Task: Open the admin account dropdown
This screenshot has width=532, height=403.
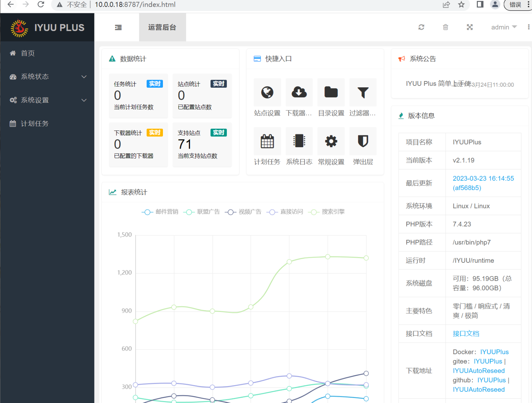Action: 503,27
